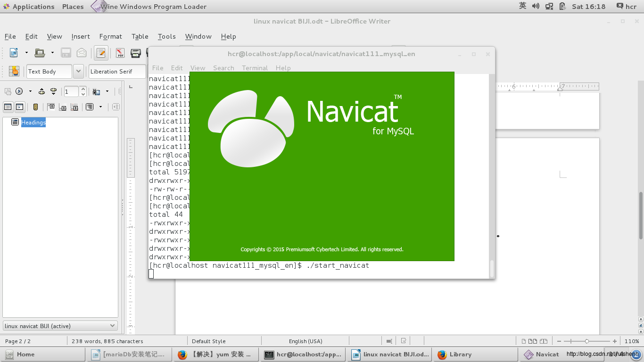Open the Heading Levels Shown dropdown arrow
The image size is (644, 362).
click(x=100, y=107)
